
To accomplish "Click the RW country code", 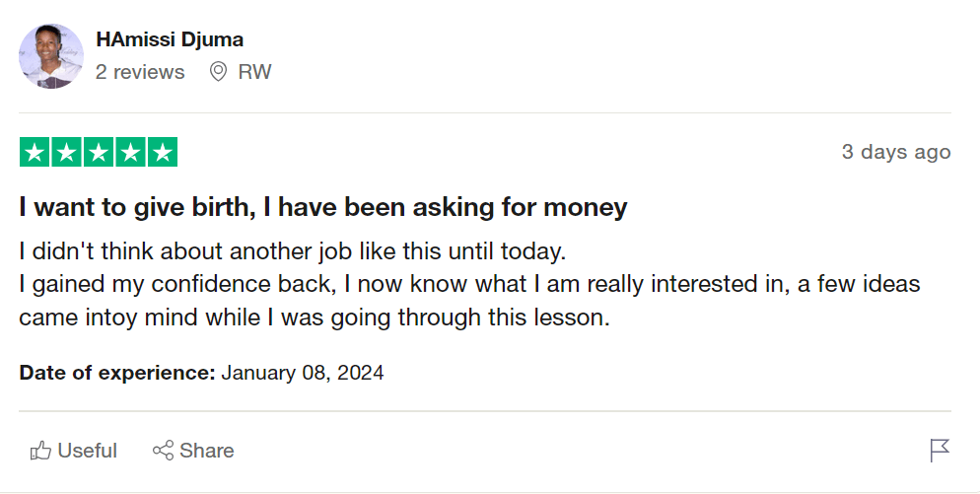I will coord(254,72).
